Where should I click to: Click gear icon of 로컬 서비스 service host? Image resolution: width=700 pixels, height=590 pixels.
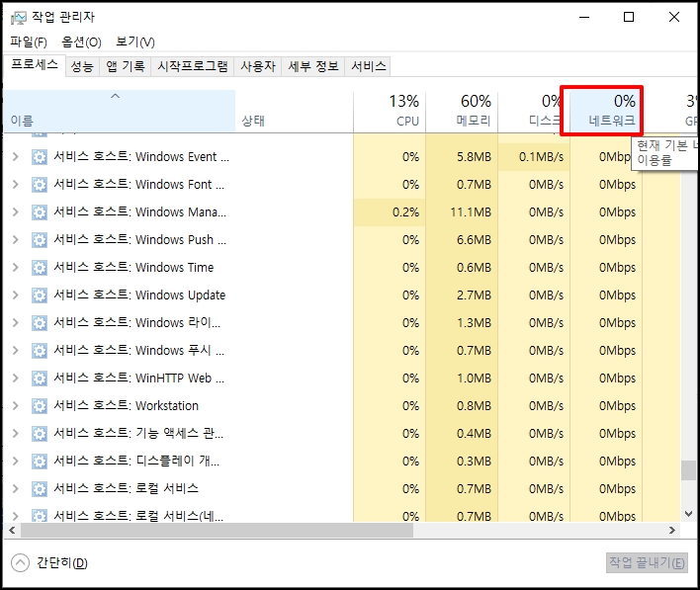40,489
